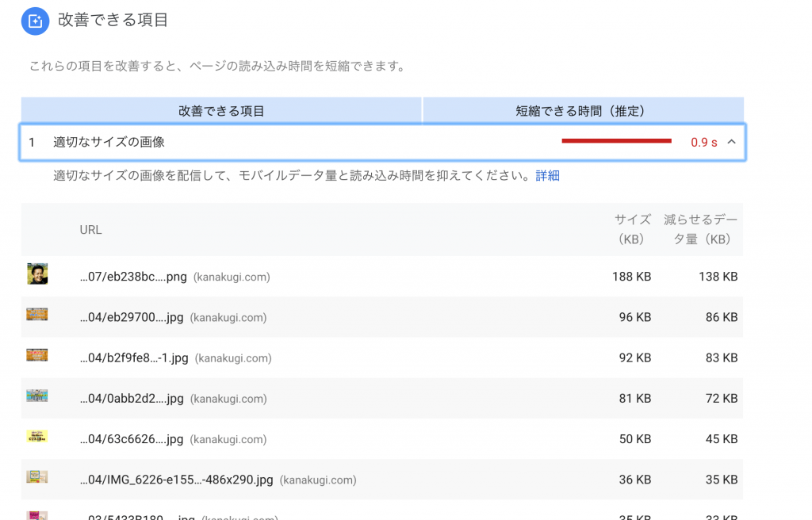Click URL …04/eb29700….jpg
The width and height of the screenshot is (812, 520).
click(132, 318)
